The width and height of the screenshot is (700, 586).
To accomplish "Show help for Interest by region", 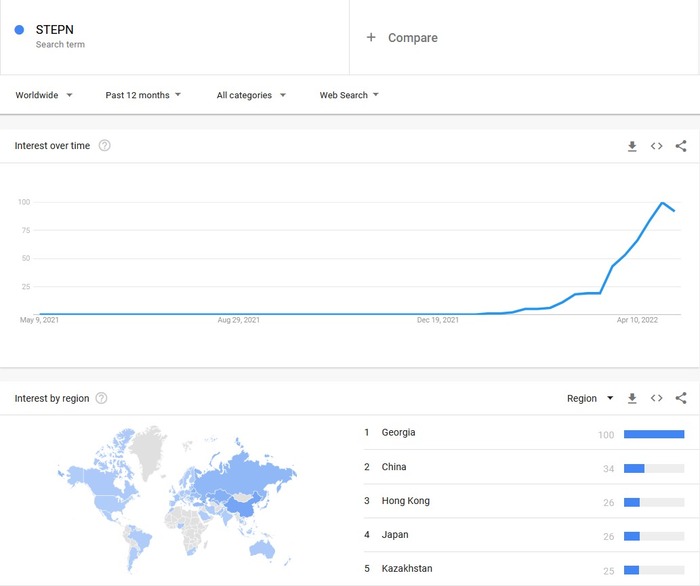I will [101, 398].
